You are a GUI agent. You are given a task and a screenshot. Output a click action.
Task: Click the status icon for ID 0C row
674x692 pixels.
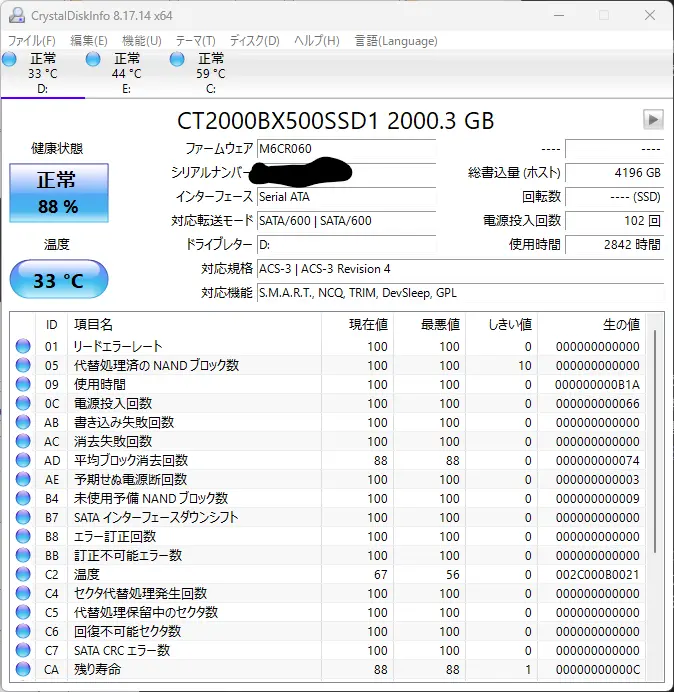(x=23, y=403)
